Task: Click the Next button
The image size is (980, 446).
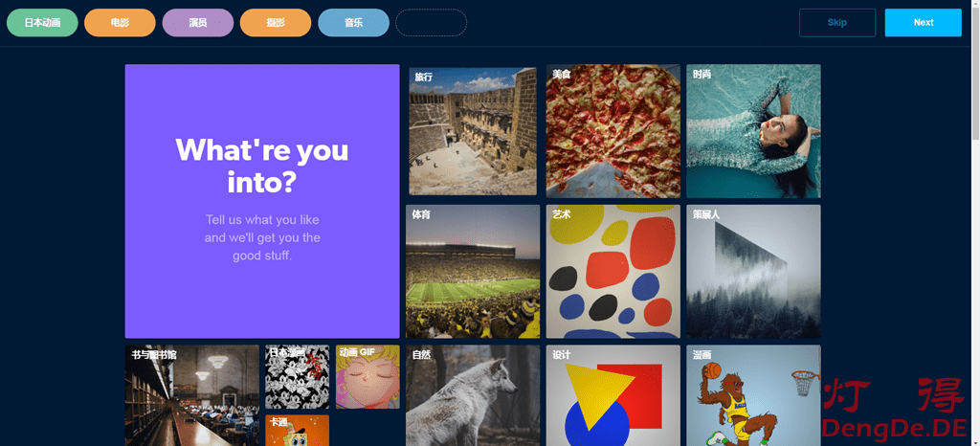Action: [923, 22]
